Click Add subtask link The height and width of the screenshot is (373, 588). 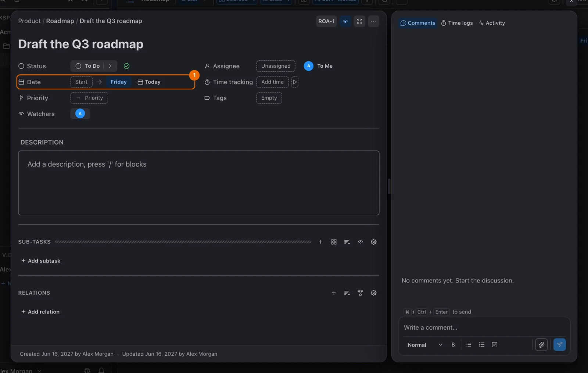[x=41, y=261]
